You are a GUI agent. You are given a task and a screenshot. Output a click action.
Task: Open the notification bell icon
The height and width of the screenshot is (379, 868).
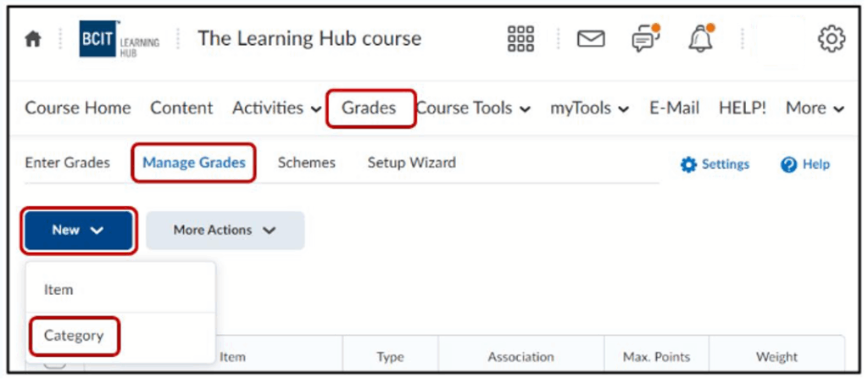[x=701, y=39]
